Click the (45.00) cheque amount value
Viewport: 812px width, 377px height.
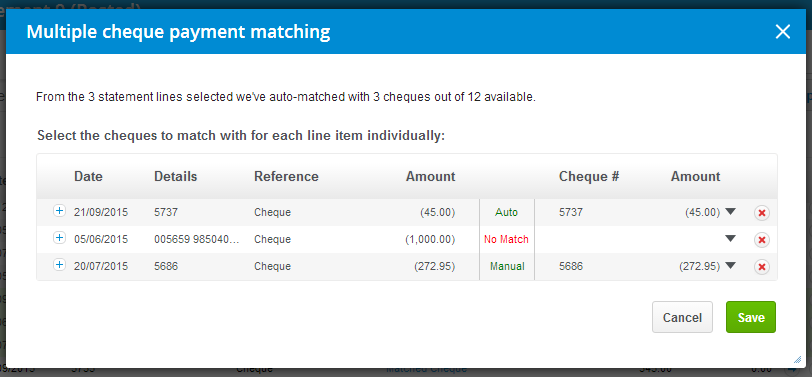(703, 212)
